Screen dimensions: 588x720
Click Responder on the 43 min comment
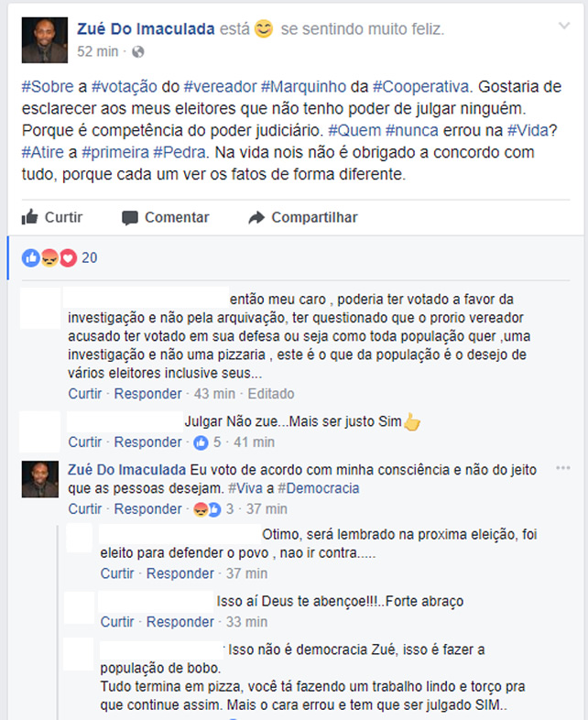(x=147, y=394)
